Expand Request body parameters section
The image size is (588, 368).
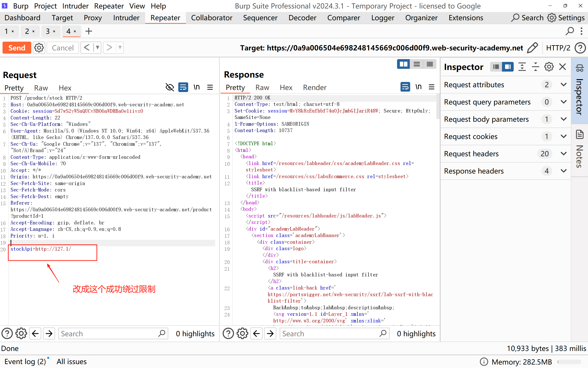tap(563, 119)
